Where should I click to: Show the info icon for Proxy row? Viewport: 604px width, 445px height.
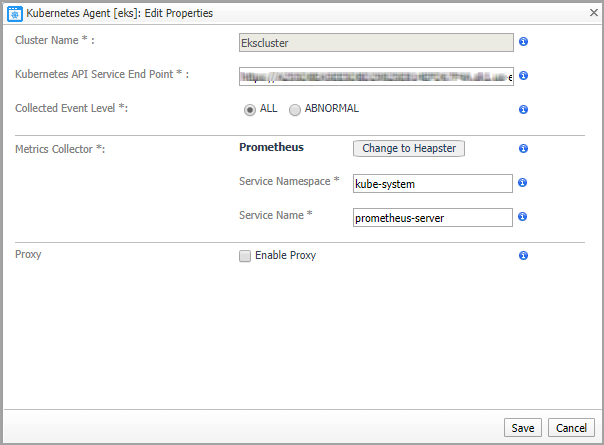point(524,256)
